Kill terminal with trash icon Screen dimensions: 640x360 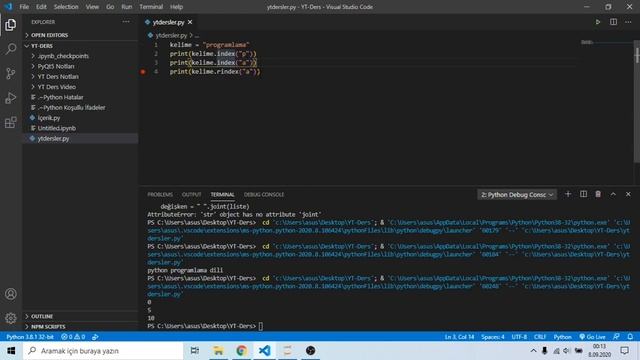pos(598,194)
